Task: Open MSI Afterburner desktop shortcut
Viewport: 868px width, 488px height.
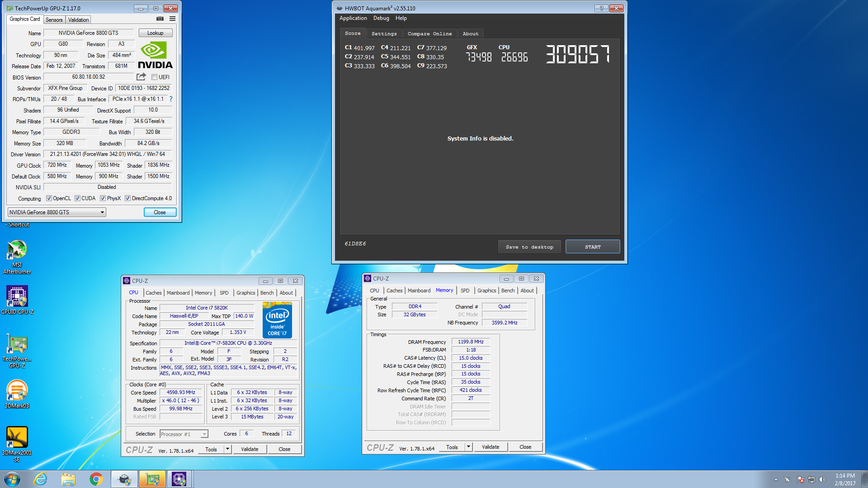Action: pyautogui.click(x=17, y=257)
